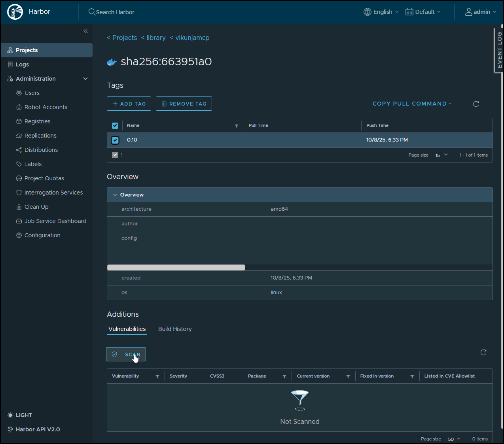Open the Vulnerability column filter
The height and width of the screenshot is (444, 504).
coord(157,376)
